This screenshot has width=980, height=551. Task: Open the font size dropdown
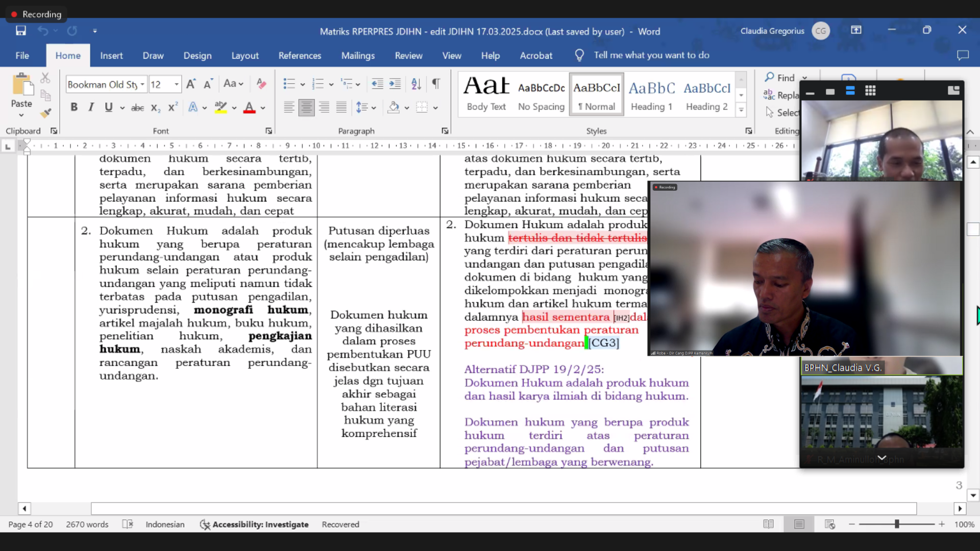click(177, 84)
